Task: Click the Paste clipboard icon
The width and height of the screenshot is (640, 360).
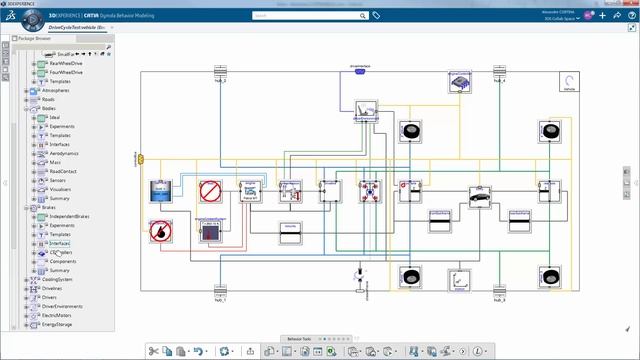Action: tap(181, 351)
